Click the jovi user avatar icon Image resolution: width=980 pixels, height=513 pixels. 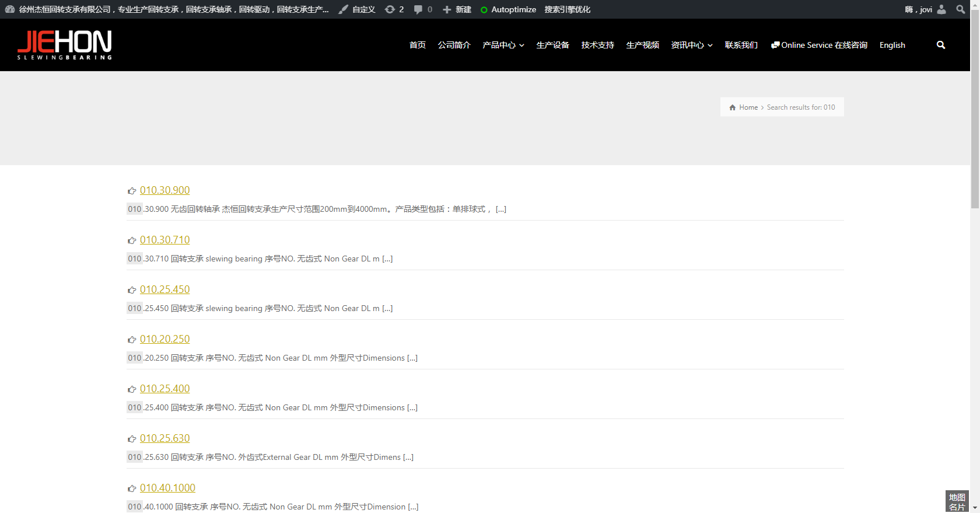tap(942, 9)
